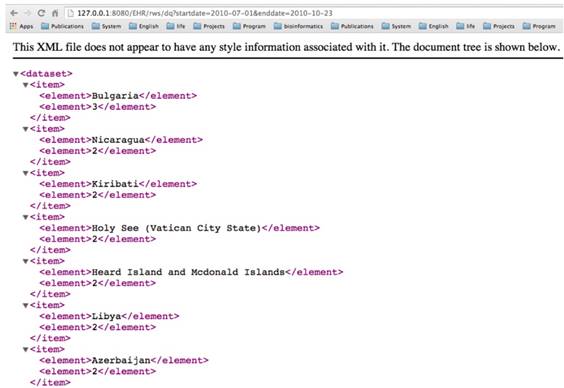Screen dimensions: 564x388
Task: Reload the page with the refresh icon
Action: [41, 13]
